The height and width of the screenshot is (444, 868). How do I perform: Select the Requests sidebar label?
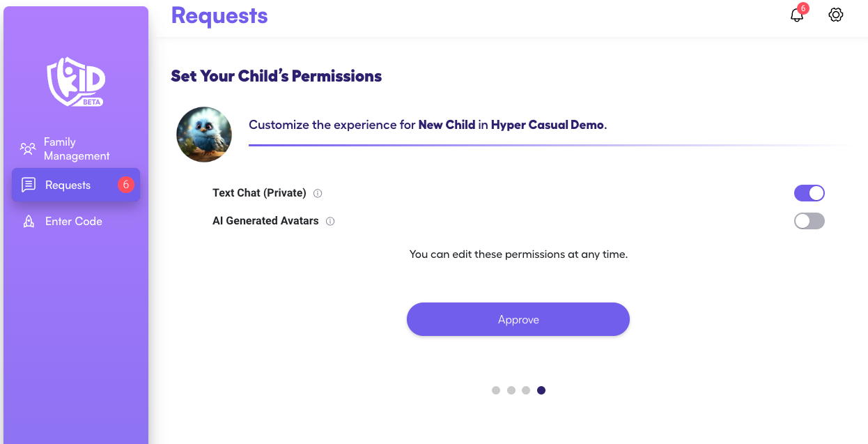point(68,185)
